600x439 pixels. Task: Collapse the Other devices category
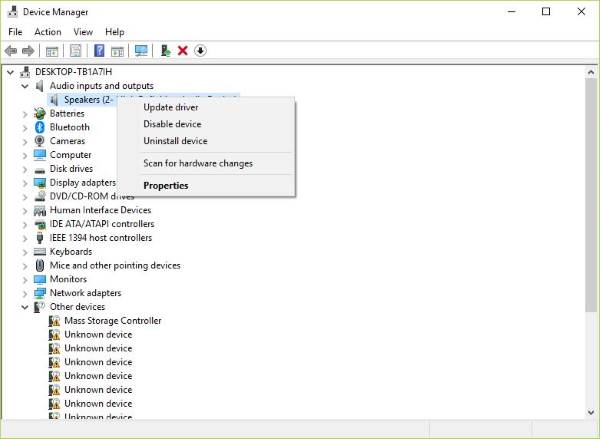tap(25, 307)
